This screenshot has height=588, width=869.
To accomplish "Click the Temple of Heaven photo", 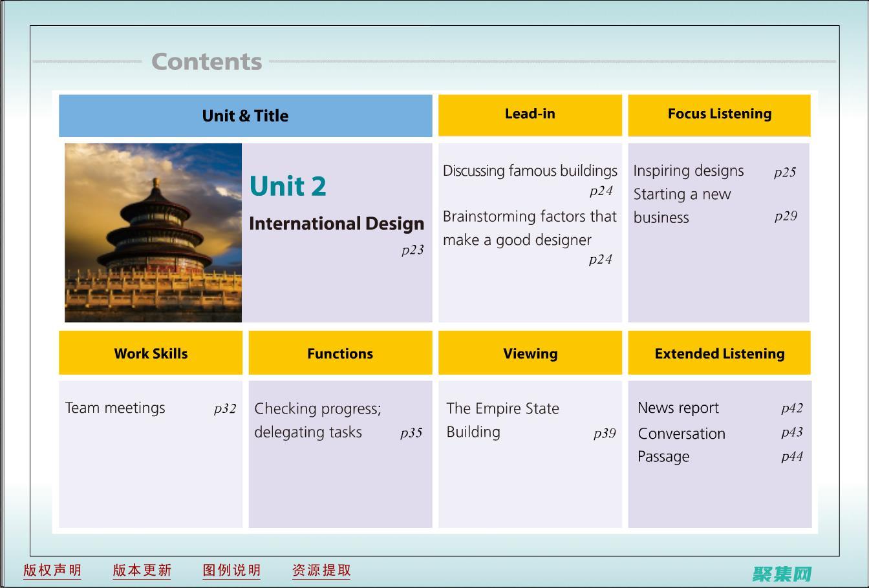I will tap(153, 233).
